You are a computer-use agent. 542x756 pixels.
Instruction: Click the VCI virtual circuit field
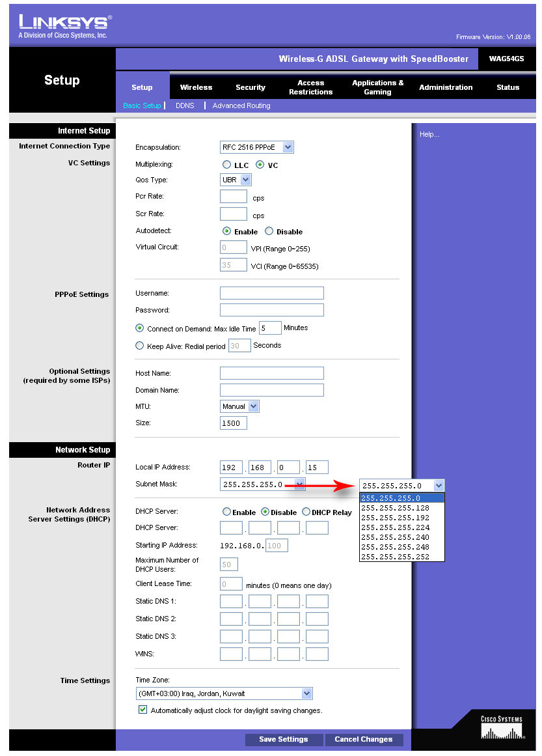(233, 264)
